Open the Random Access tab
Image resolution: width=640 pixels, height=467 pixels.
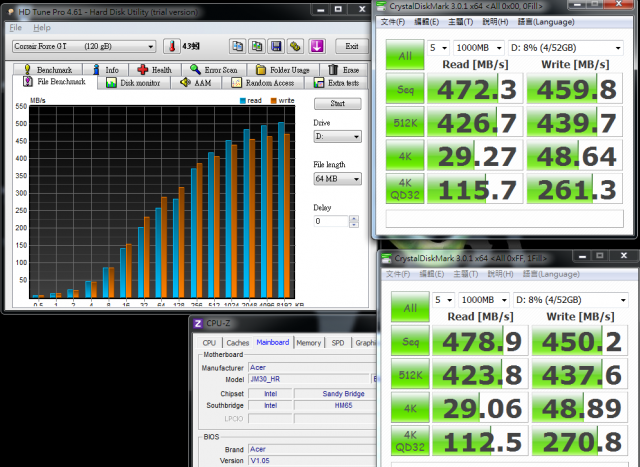coord(263,83)
